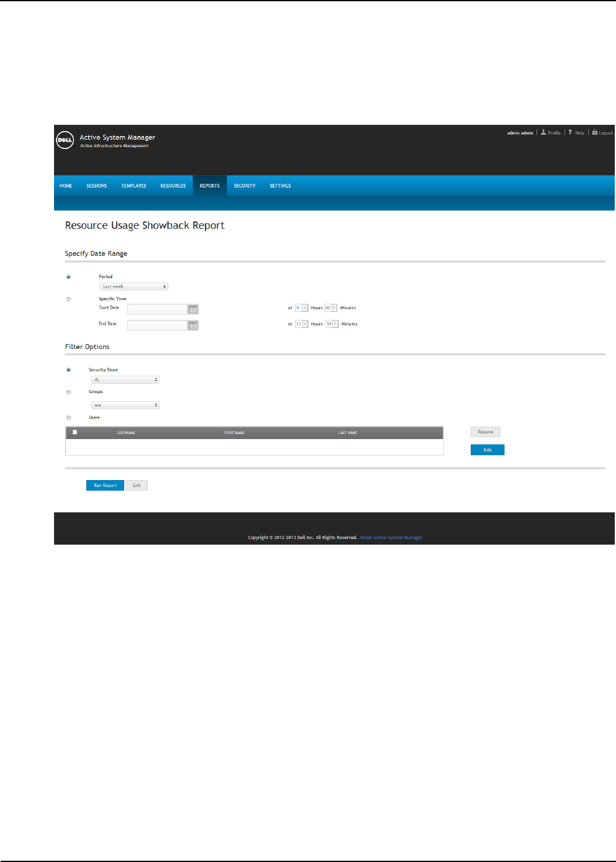616x862 pixels.
Task: Click the Logout link
Action: point(605,133)
